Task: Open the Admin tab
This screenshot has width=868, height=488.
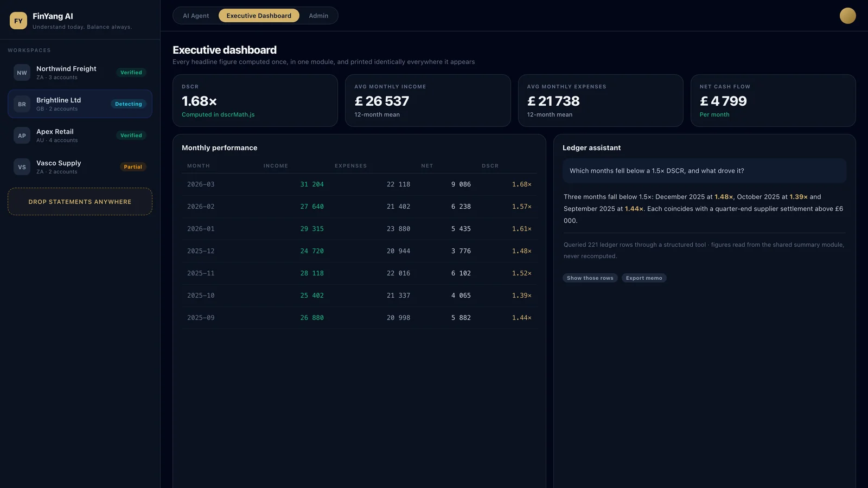Action: (318, 16)
